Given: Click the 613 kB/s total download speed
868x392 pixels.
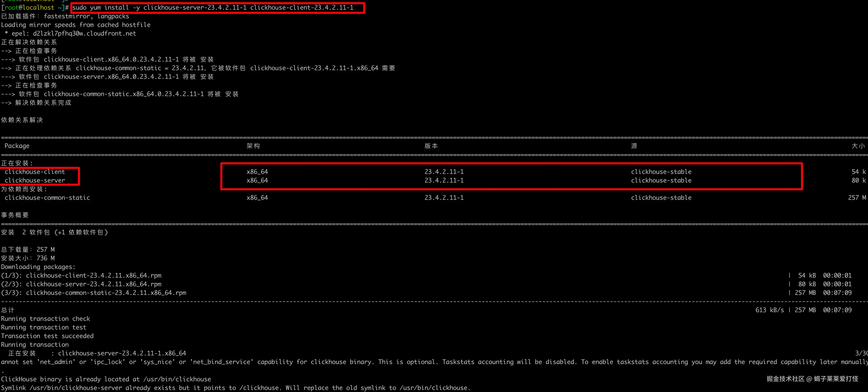Looking at the screenshot, I should point(769,310).
